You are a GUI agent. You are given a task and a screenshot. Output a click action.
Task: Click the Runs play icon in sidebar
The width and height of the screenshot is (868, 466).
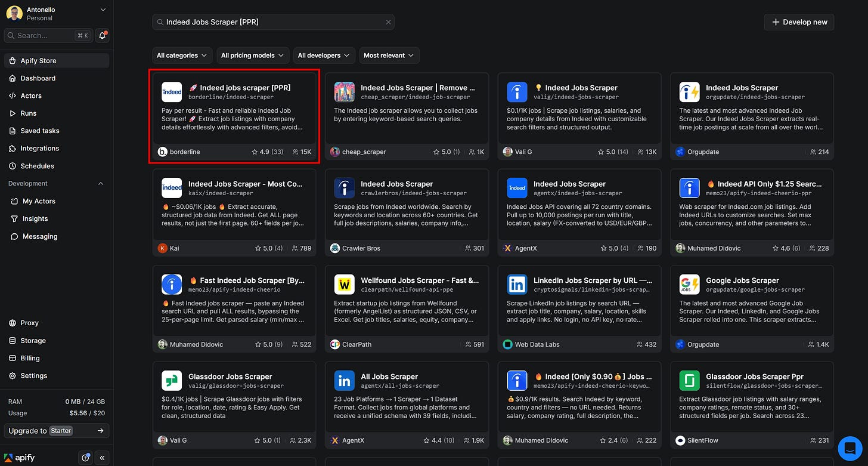13,113
